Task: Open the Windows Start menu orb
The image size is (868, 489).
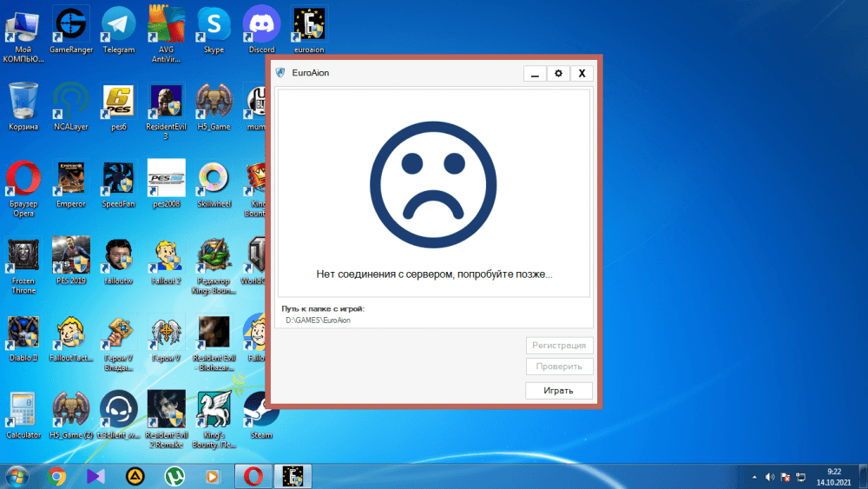Action: tap(16, 475)
